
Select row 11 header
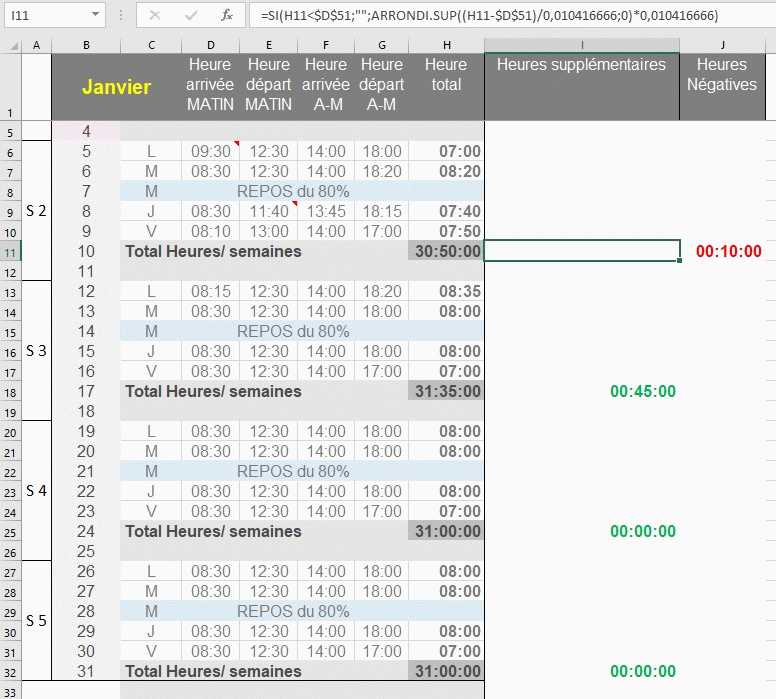10,252
